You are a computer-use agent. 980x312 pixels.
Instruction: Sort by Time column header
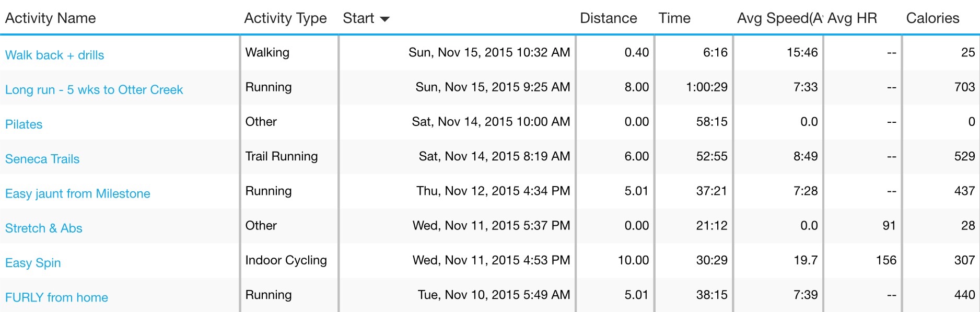[674, 18]
